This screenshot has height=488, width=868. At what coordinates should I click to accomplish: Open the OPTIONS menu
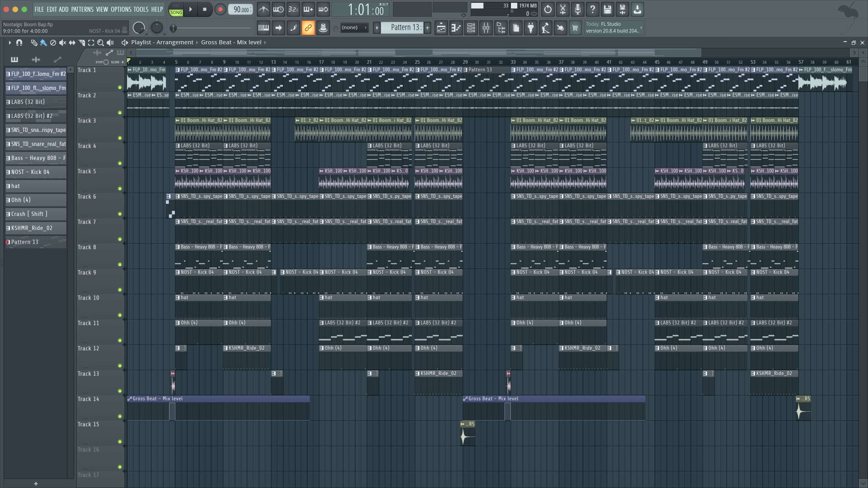pyautogui.click(x=121, y=9)
